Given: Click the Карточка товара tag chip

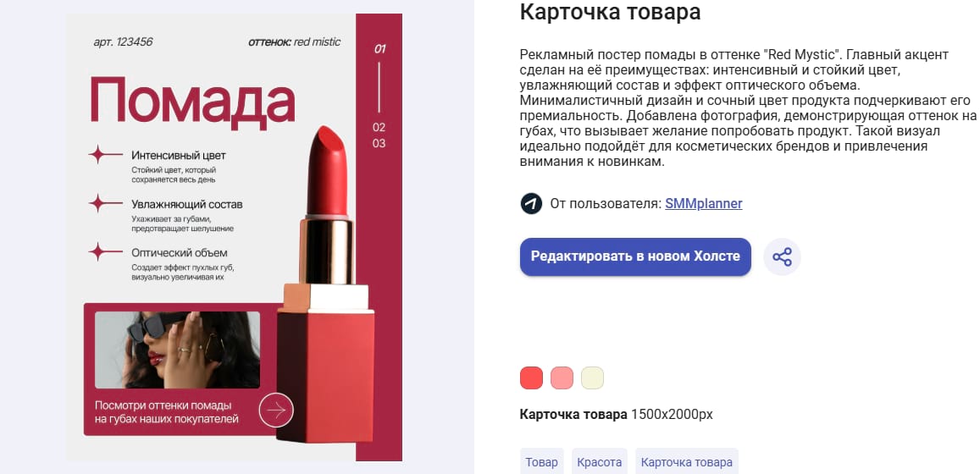Looking at the screenshot, I should [x=687, y=462].
